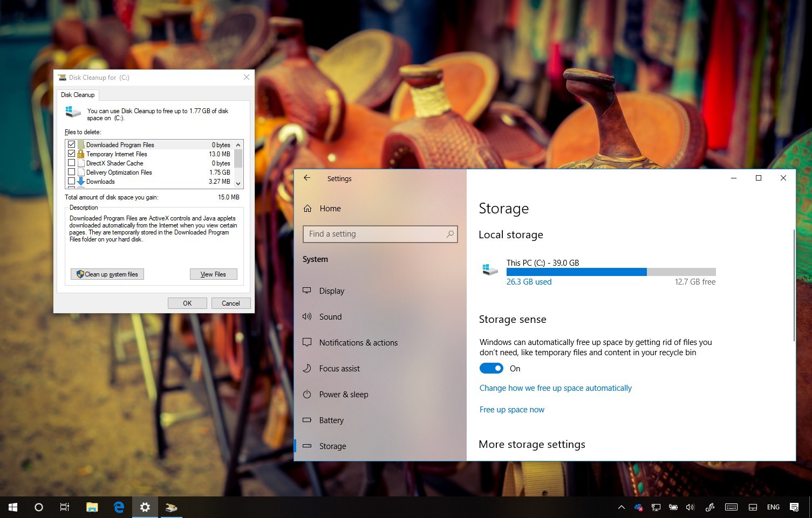Screen dimensions: 812x518
Task: Click the Focus assist moon icon
Action: (307, 368)
